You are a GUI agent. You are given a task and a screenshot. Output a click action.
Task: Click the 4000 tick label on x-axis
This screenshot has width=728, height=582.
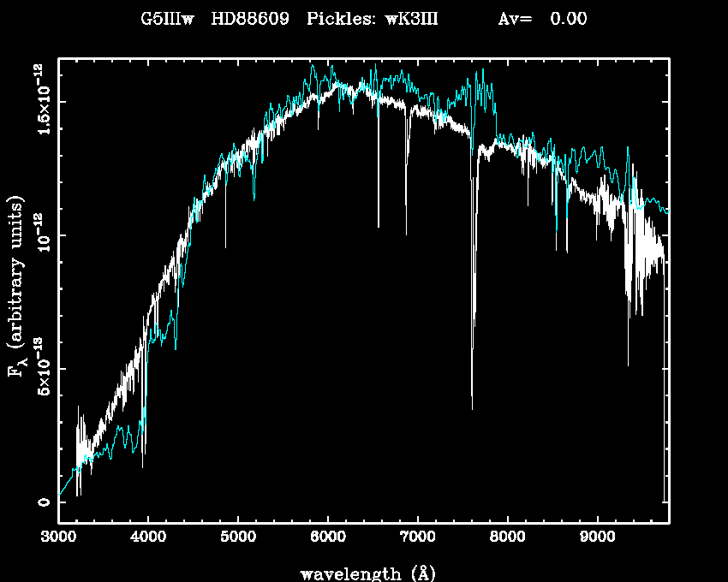(148, 537)
